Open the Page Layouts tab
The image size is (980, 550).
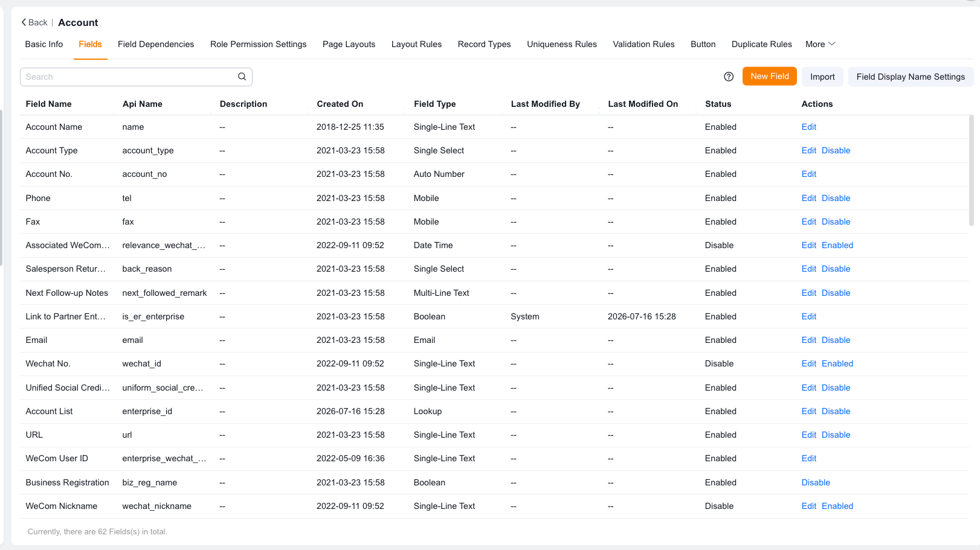pyautogui.click(x=349, y=44)
